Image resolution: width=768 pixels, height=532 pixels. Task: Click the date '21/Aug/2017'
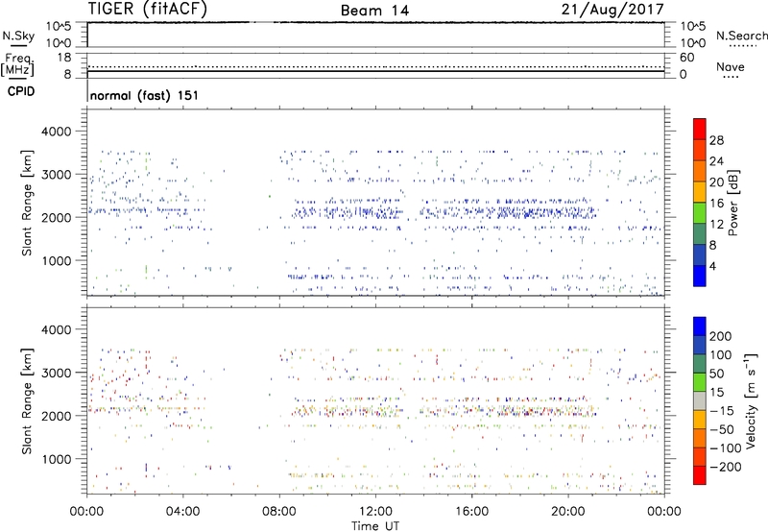pos(612,9)
